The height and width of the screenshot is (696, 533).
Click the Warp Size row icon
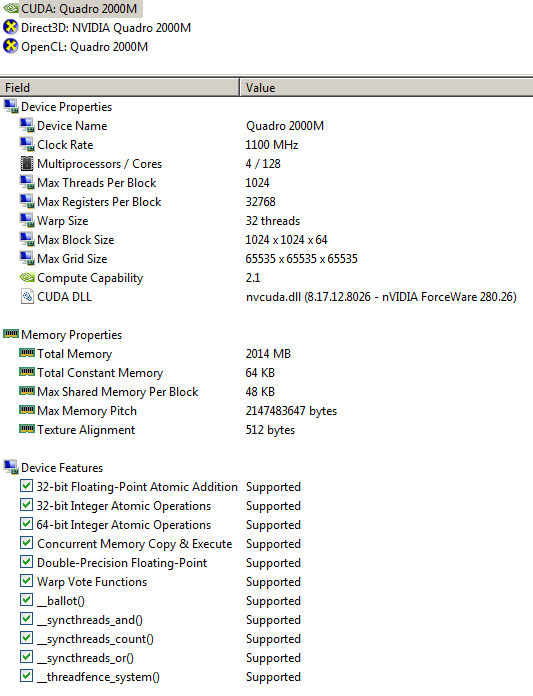[27, 221]
